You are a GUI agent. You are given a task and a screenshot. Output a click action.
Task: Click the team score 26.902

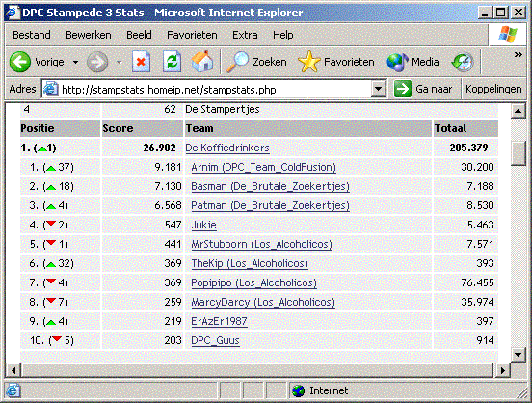coord(159,148)
